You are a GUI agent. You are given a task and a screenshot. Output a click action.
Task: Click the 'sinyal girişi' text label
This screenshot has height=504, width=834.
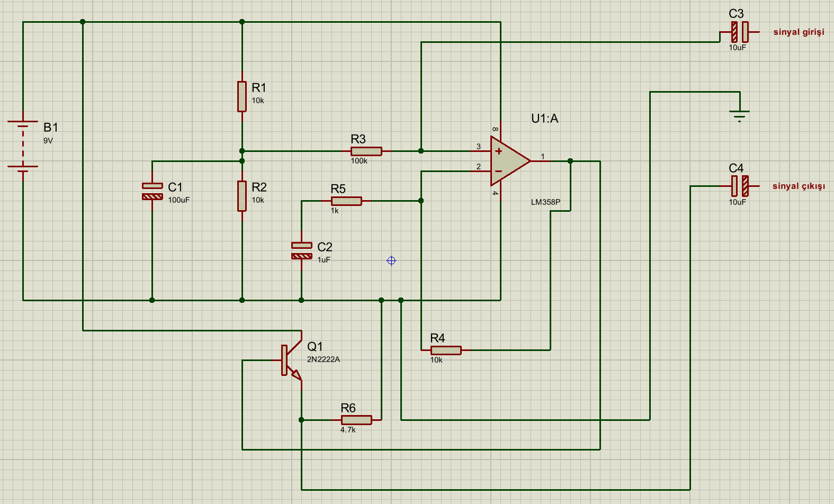pyautogui.click(x=799, y=32)
